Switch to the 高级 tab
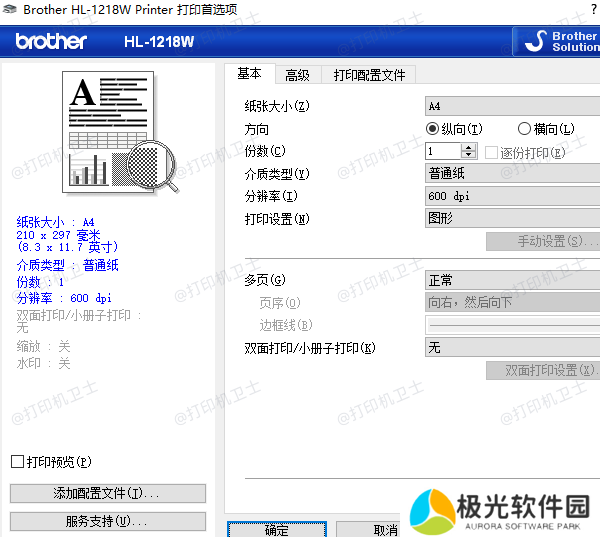 coord(297,75)
